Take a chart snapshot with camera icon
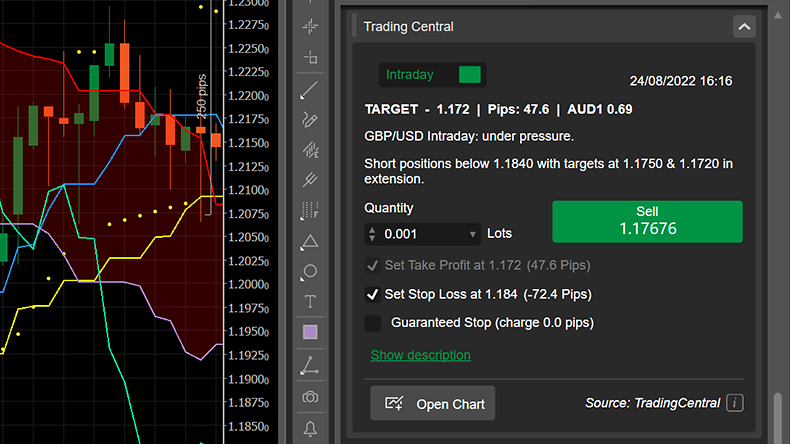 click(x=310, y=398)
